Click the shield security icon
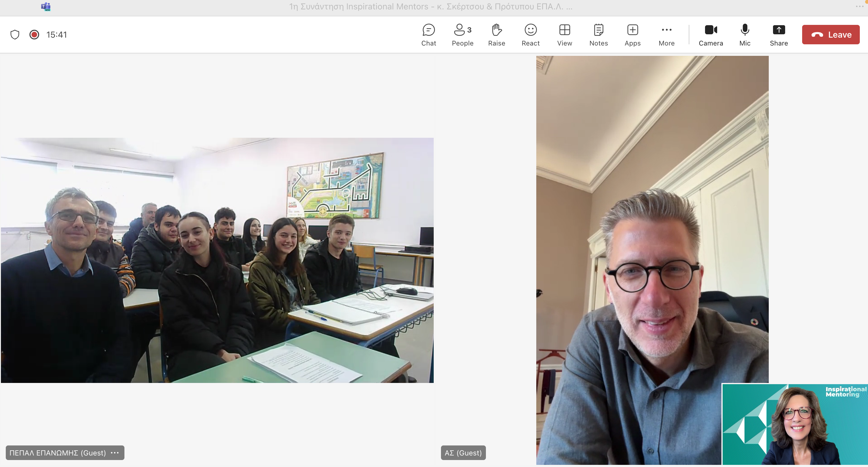 15,34
